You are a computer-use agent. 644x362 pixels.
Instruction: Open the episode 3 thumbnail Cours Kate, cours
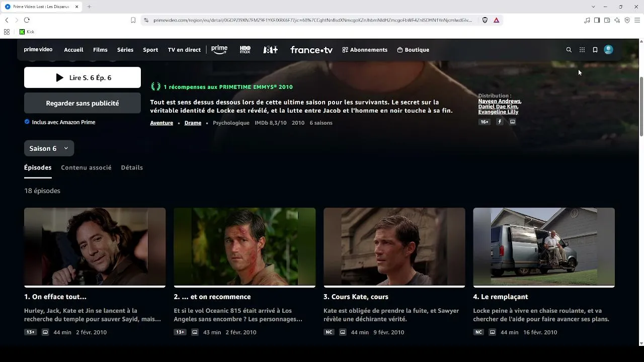[x=394, y=247]
